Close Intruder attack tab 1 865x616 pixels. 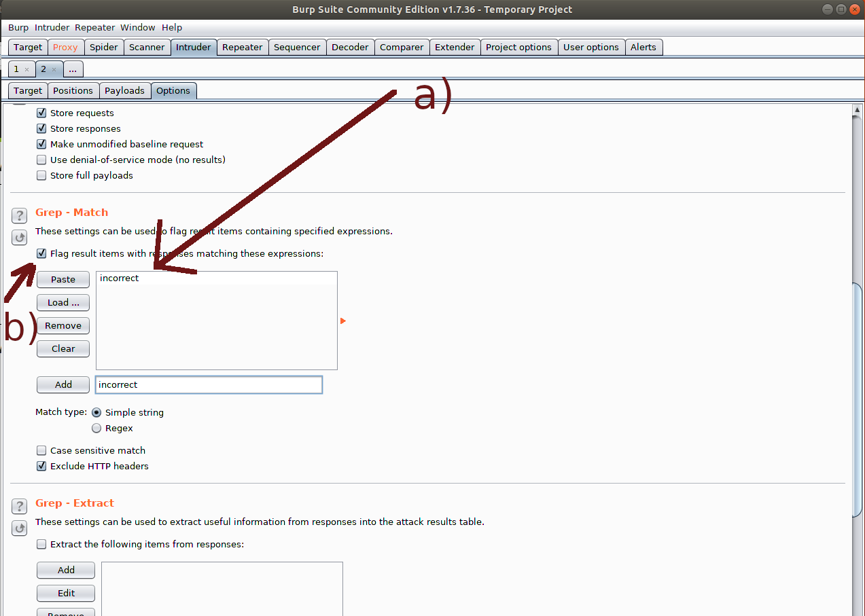coord(27,69)
